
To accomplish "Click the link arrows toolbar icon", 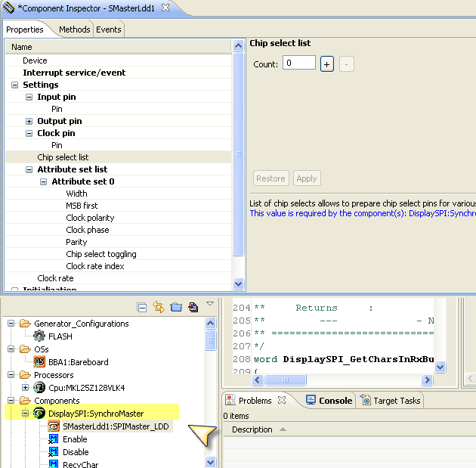I will click(x=159, y=307).
